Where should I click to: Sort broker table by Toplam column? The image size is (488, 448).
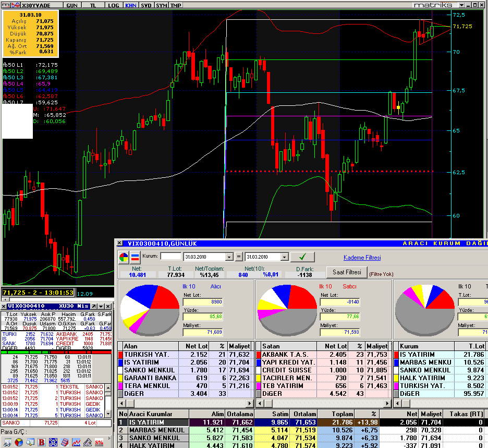coord(336,414)
